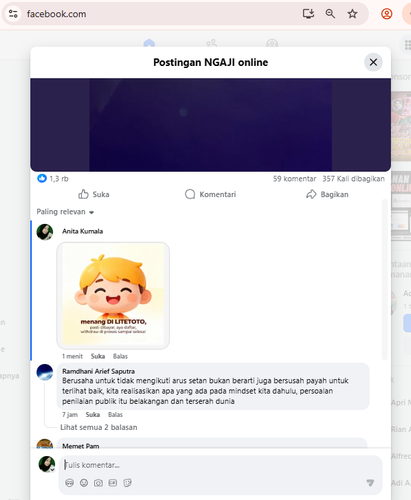Click the facebook.com address text
411x500 pixels.
click(x=56, y=14)
